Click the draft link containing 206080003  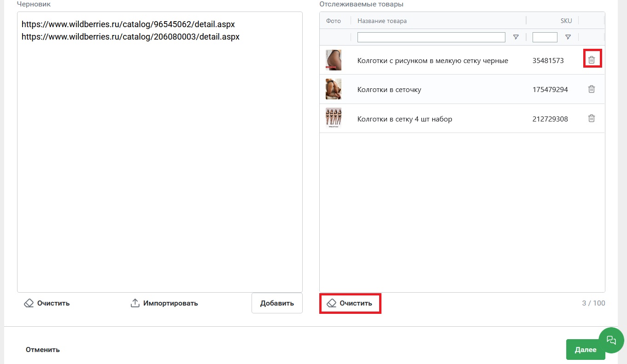point(130,36)
